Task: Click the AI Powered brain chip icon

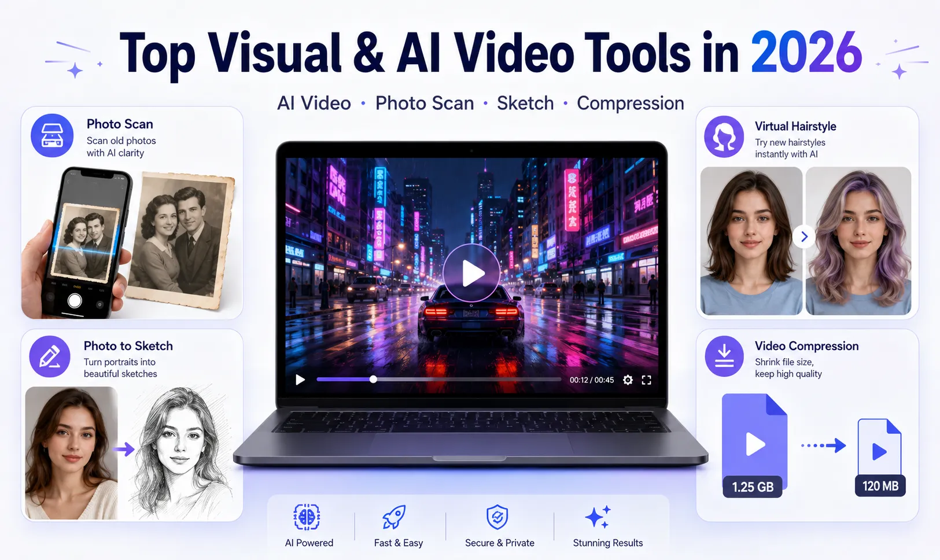Action: tap(307, 517)
